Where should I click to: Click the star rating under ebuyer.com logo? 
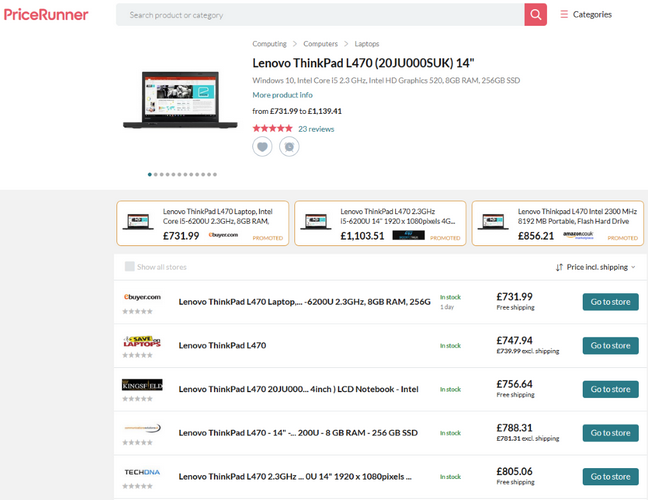(x=138, y=312)
